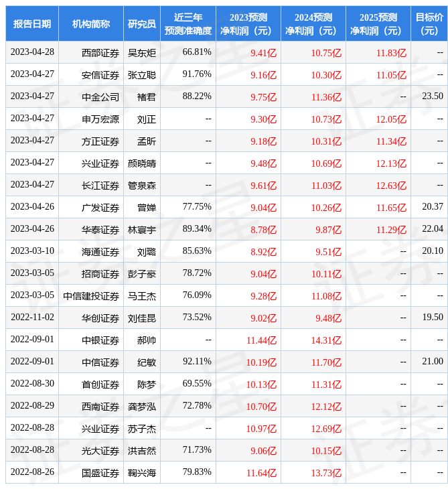The width and height of the screenshot is (448, 489).
Task: Click researcher name 苏子杰
Action: (x=142, y=429)
